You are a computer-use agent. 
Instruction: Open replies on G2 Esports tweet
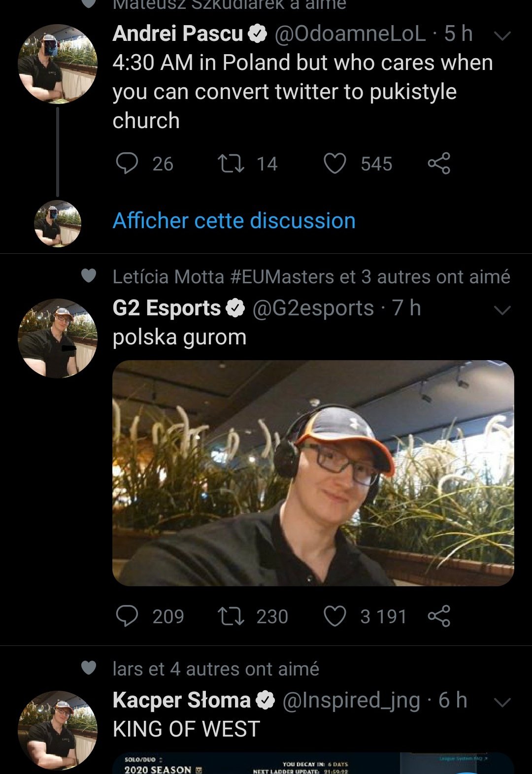[127, 616]
